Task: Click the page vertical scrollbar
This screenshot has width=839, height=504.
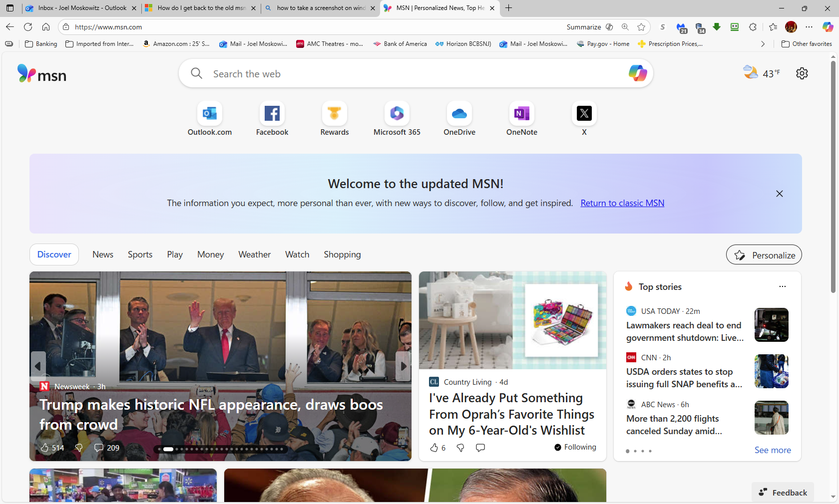Action: pyautogui.click(x=833, y=176)
